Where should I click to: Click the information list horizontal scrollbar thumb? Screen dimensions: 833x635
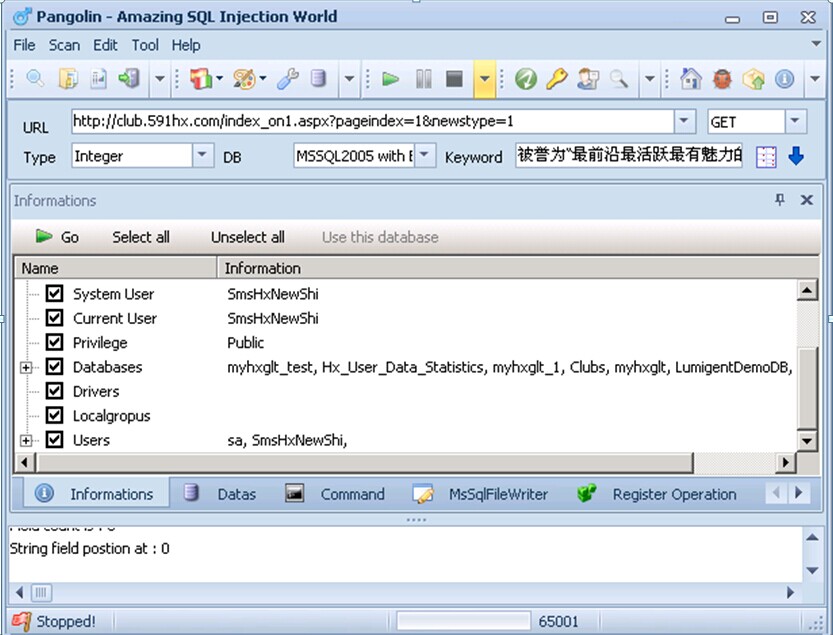(x=364, y=463)
